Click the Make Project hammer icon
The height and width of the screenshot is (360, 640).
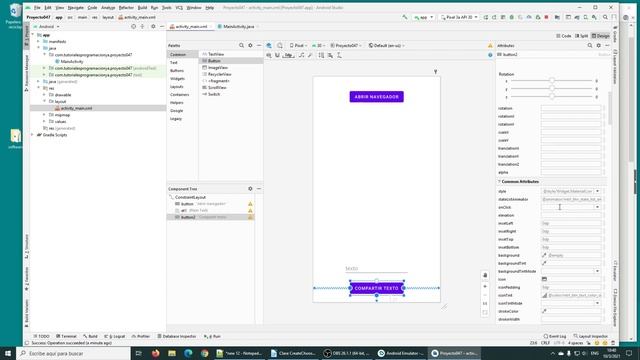click(405, 17)
